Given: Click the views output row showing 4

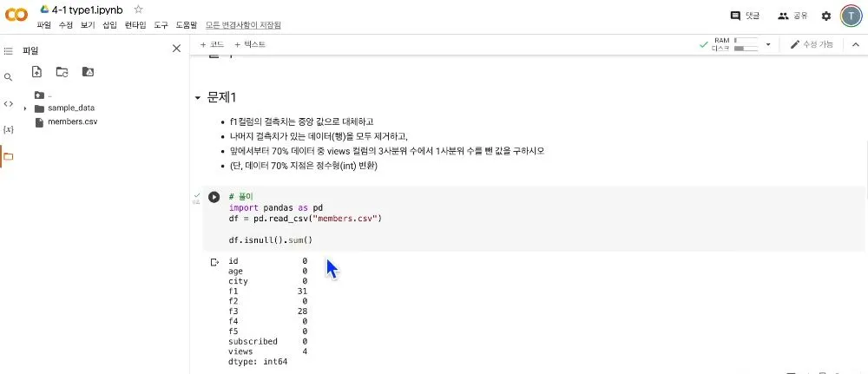Looking at the screenshot, I should point(268,351).
